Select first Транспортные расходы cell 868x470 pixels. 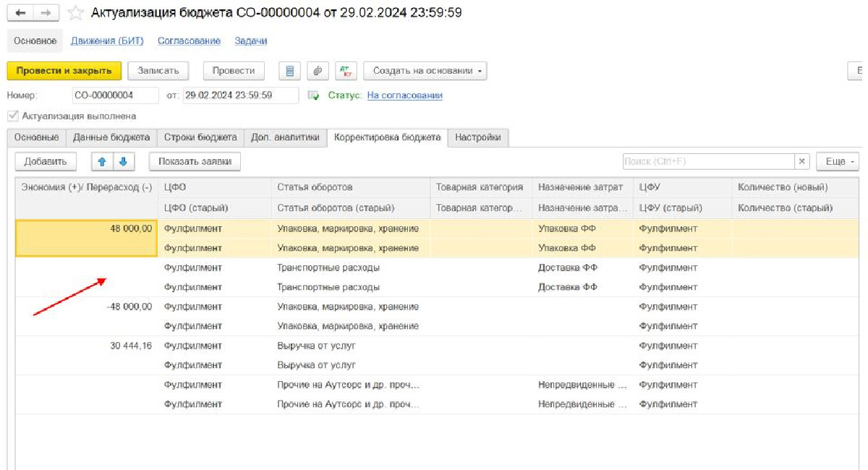coord(351,268)
